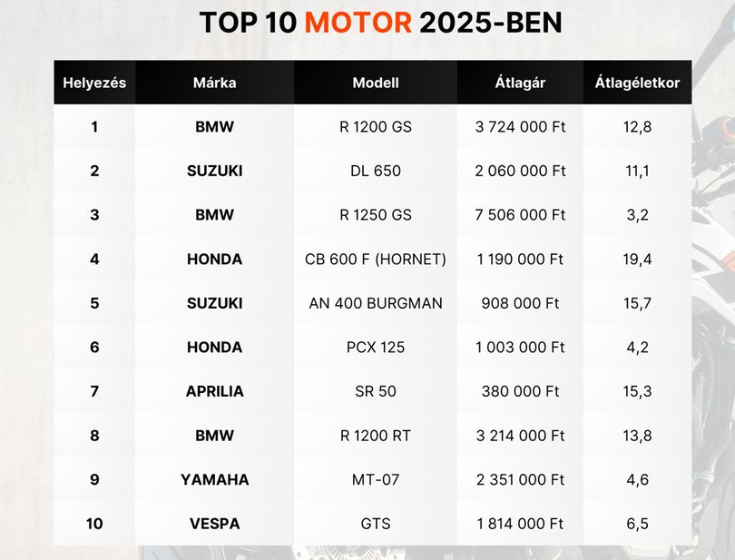
Task: Select the APRILIA brand cell
Action: [x=215, y=391]
